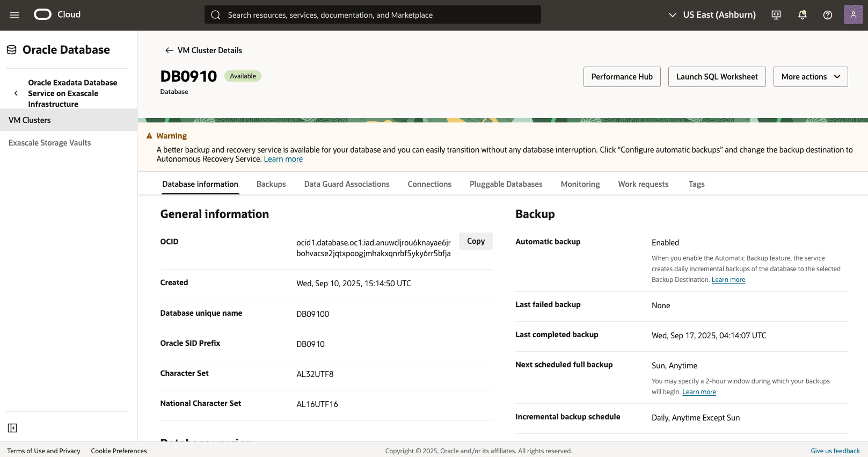Screen dimensions: 868x457
Task: Expand the More actions dropdown
Action: tap(811, 77)
